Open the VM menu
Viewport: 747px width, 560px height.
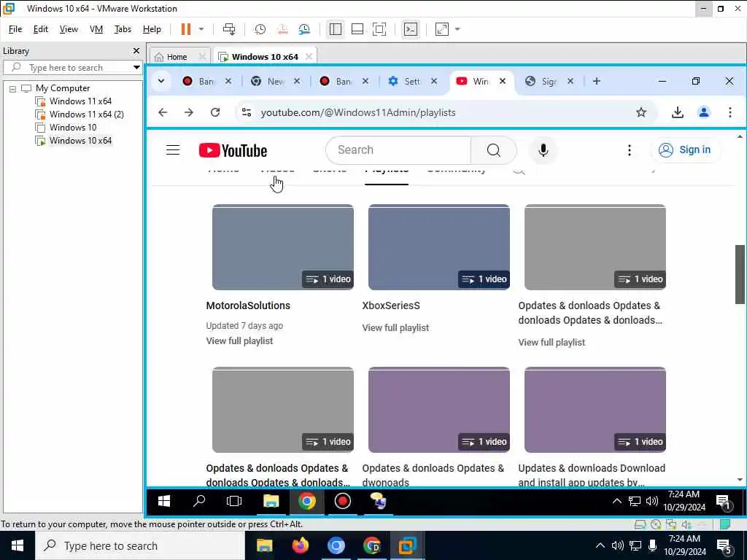tap(96, 29)
